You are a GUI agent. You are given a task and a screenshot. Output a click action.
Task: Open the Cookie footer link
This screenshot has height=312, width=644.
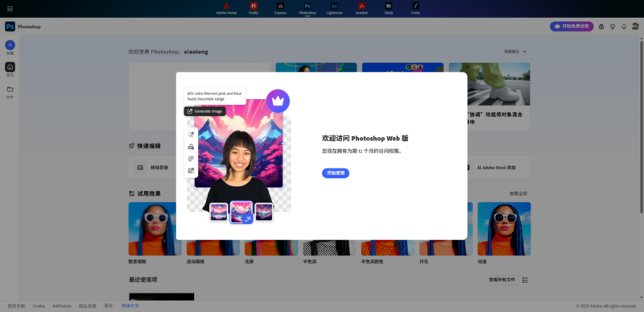coord(39,306)
